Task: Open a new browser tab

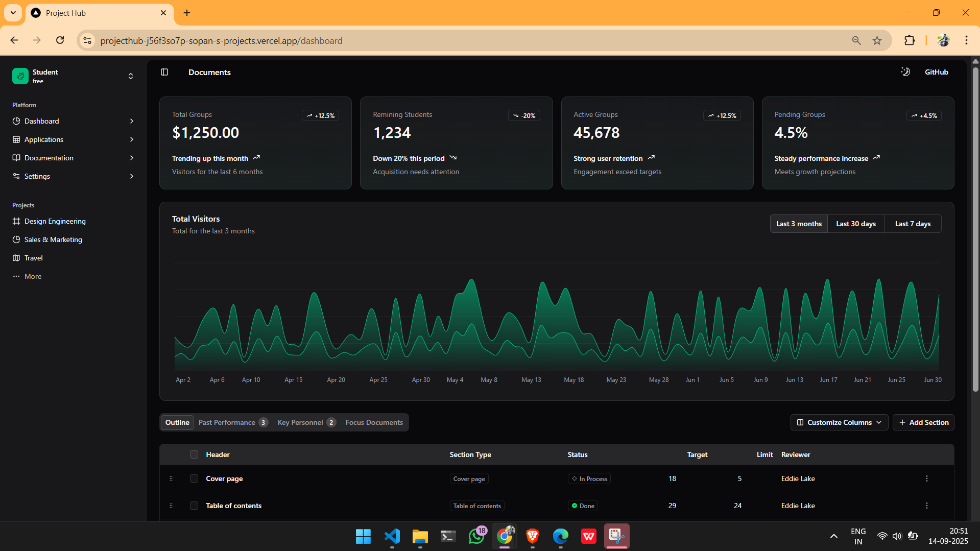Action: 187,13
